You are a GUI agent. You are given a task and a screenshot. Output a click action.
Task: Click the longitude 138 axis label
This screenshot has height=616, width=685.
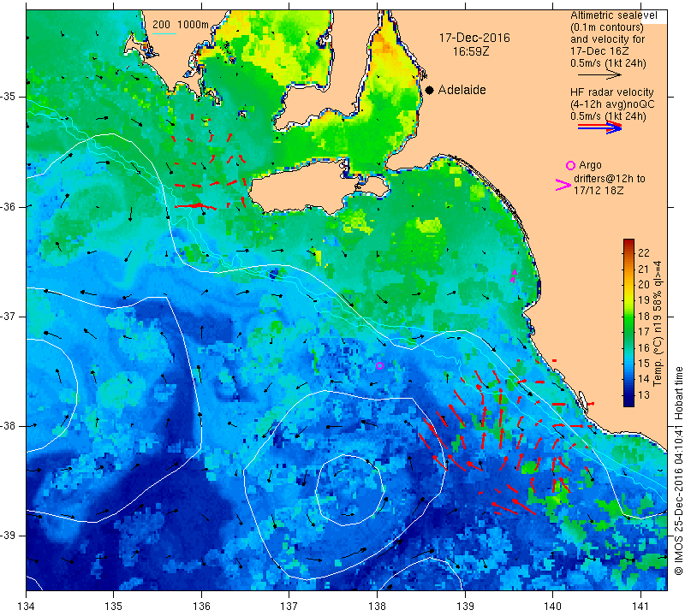pyautogui.click(x=377, y=607)
